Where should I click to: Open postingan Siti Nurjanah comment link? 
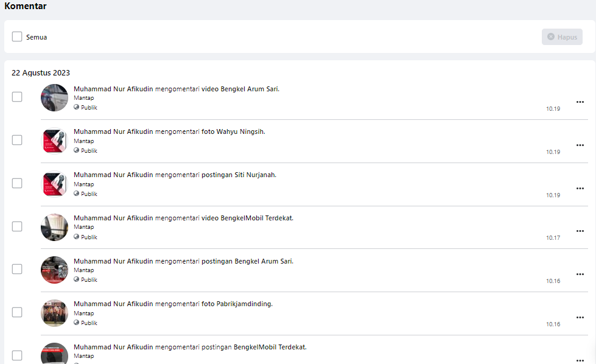coord(239,175)
